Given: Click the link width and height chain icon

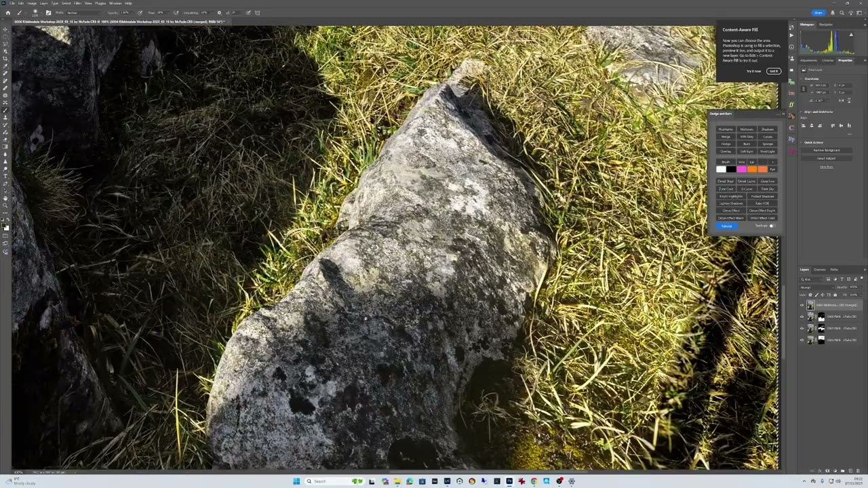Looking at the screenshot, I should pyautogui.click(x=804, y=89).
